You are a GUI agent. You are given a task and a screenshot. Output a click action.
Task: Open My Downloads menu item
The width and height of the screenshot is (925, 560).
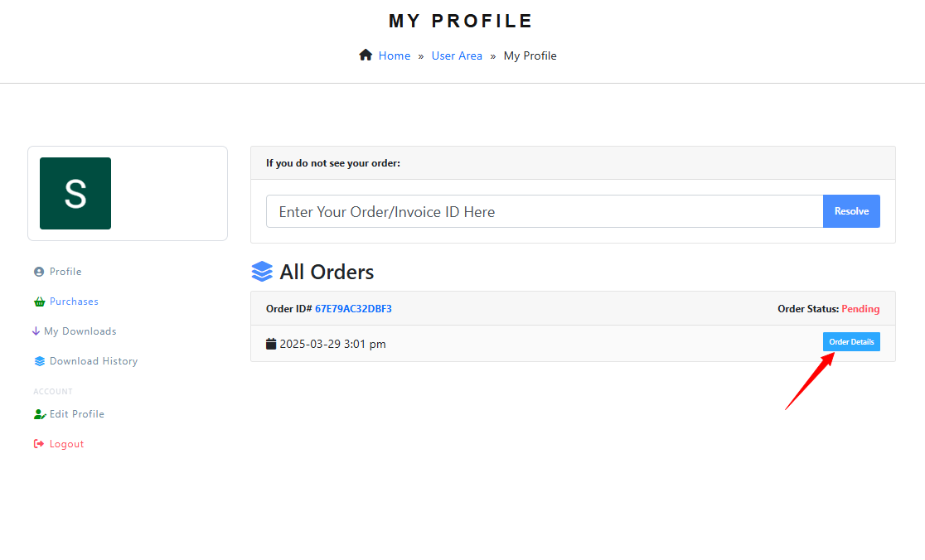click(80, 331)
